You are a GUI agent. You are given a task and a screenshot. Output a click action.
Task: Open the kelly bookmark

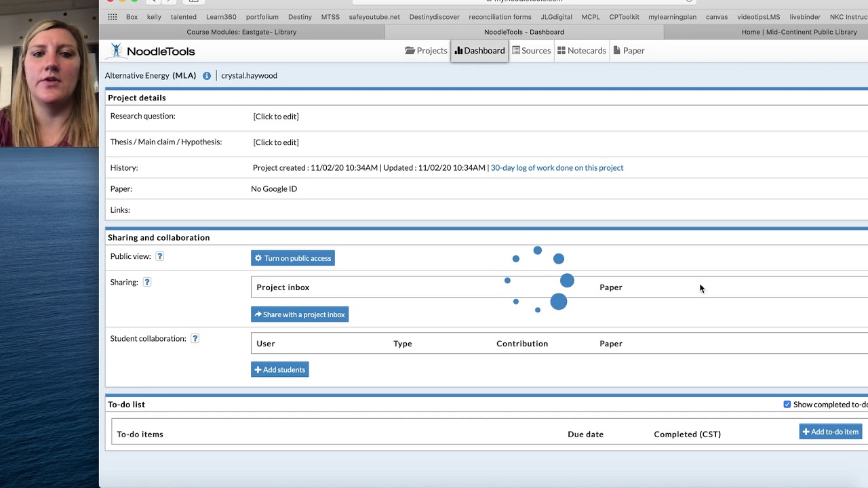pos(154,17)
